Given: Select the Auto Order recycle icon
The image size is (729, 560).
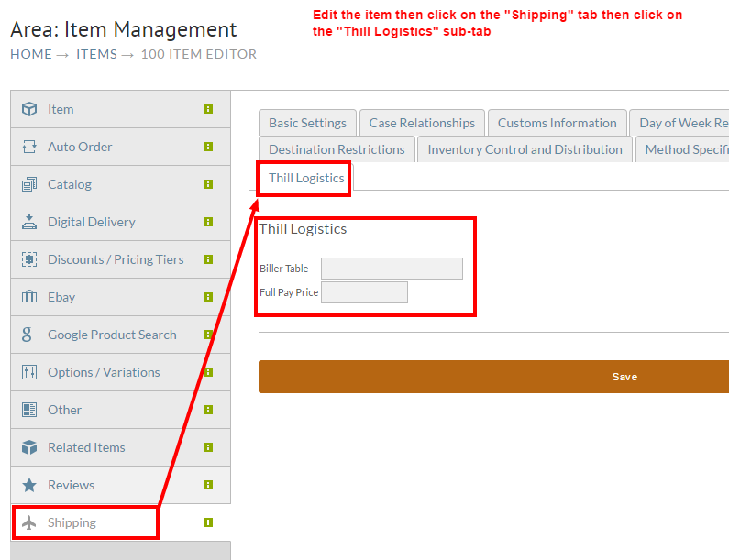Looking at the screenshot, I should click(x=29, y=147).
